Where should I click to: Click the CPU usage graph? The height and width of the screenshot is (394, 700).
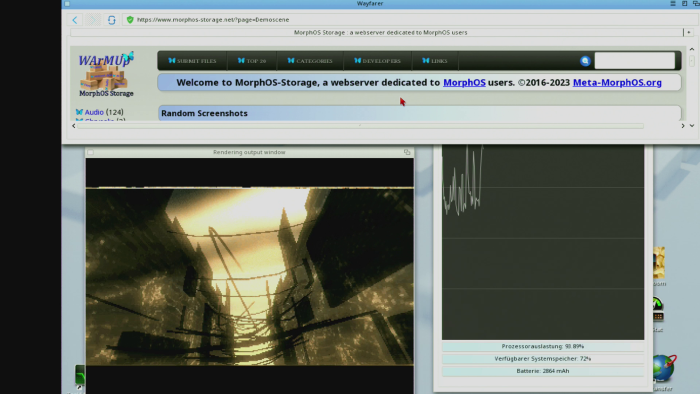pyautogui.click(x=543, y=242)
